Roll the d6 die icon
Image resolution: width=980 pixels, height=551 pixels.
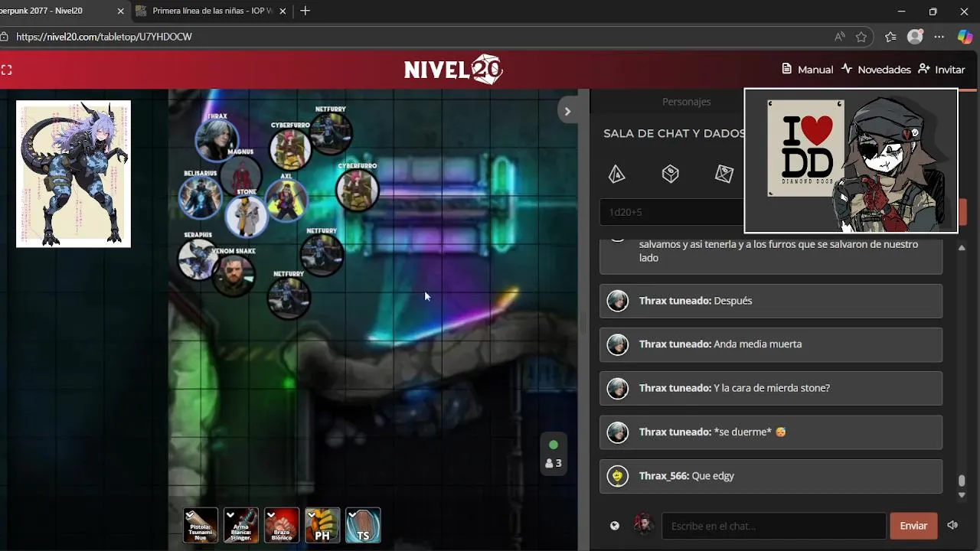coord(670,174)
